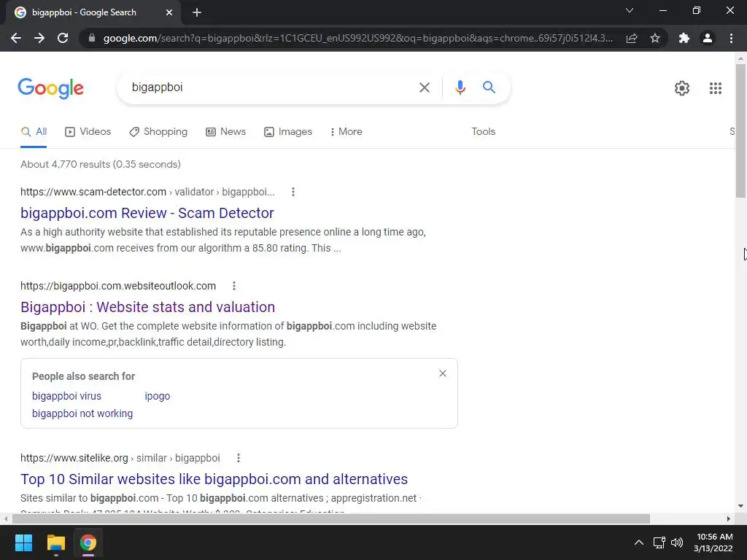Open bigappboi.com Review - Scam Detector link

[147, 214]
